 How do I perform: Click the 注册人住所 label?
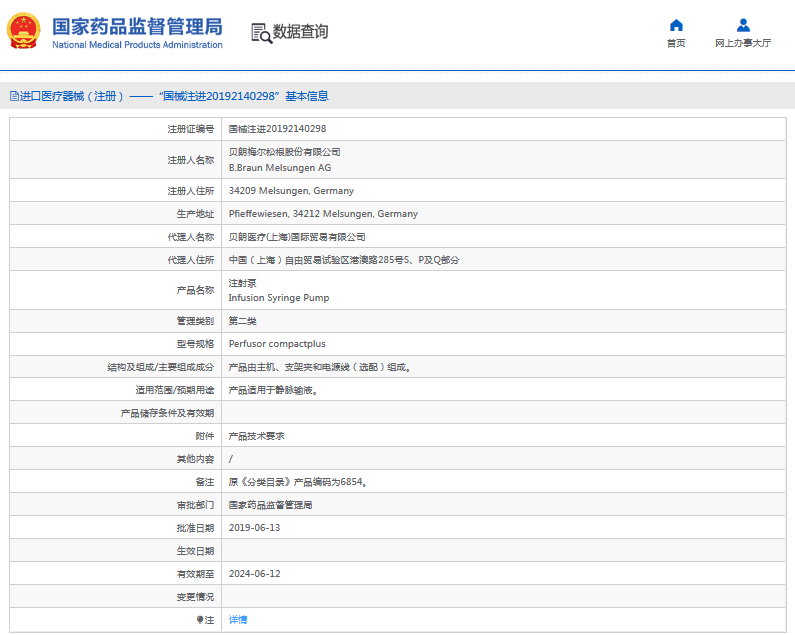click(191, 191)
